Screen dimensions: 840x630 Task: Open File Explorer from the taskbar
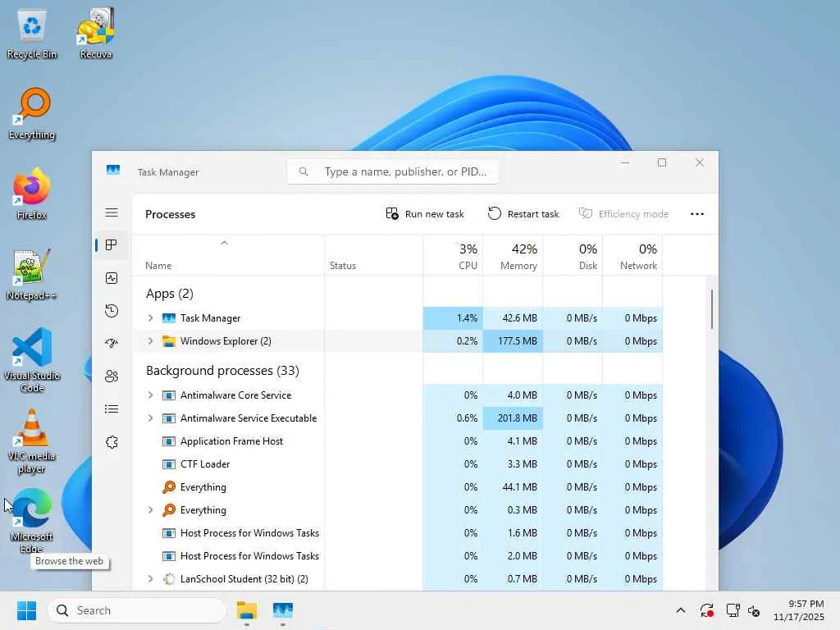click(x=247, y=610)
